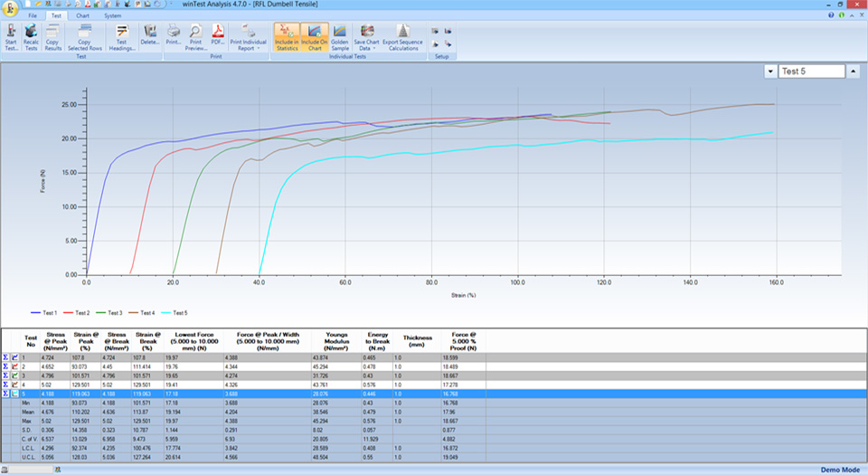Click the Test No column header
This screenshot has height=475, width=868.
click(x=31, y=342)
